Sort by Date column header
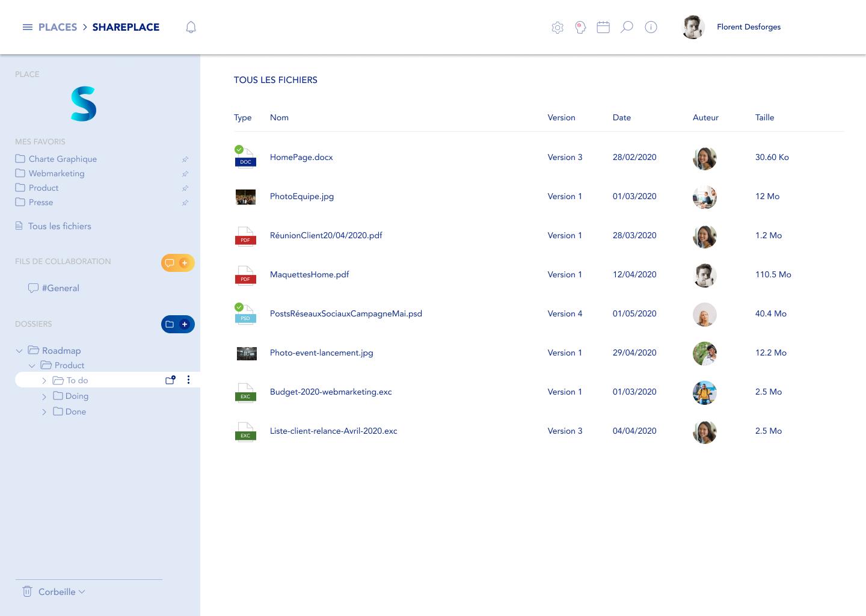The height and width of the screenshot is (616, 866). point(622,117)
